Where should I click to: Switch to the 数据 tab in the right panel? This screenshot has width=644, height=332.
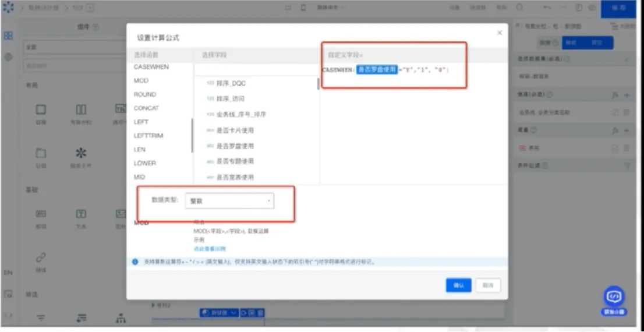click(549, 43)
